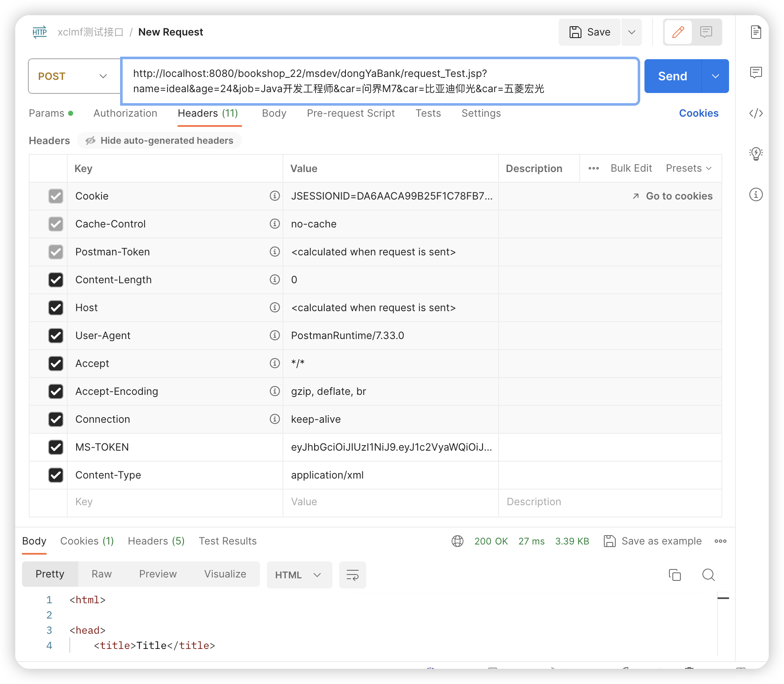The height and width of the screenshot is (684, 784).
Task: Open the Cookies link
Action: pyautogui.click(x=699, y=113)
